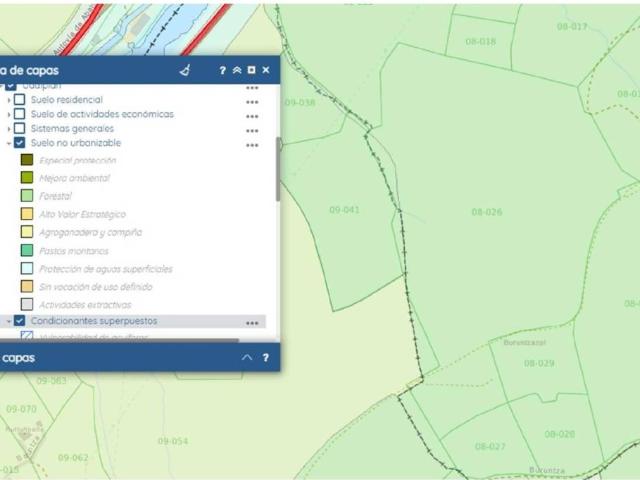Collapse layers panel with double chevron
640x480 pixels.
[237, 70]
